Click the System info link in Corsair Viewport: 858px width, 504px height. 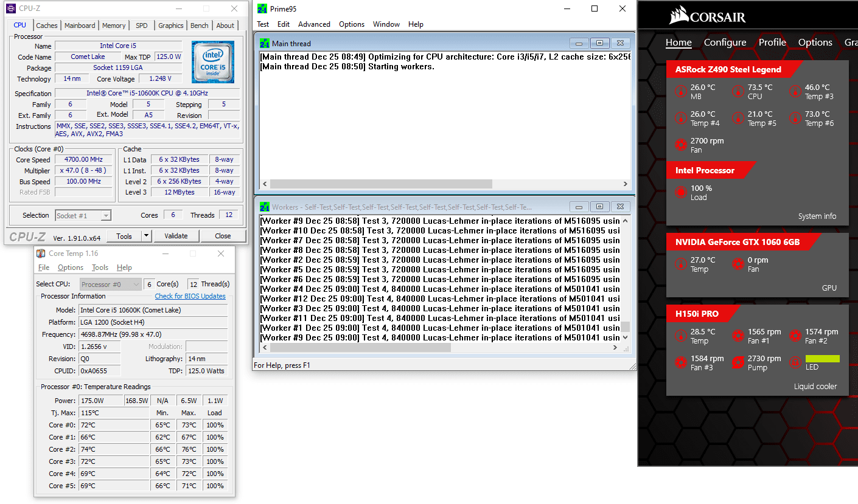point(817,216)
